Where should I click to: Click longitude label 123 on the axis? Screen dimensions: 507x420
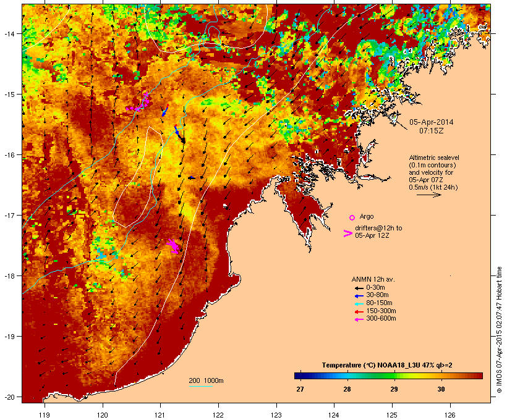point(276,415)
